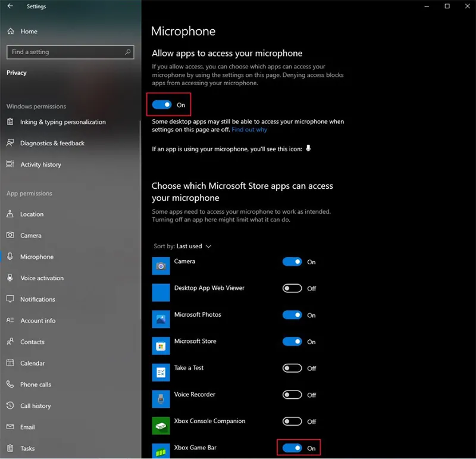Image resolution: width=476 pixels, height=459 pixels.
Task: Click the Microphone icon in sidebar
Action: [x=10, y=257]
